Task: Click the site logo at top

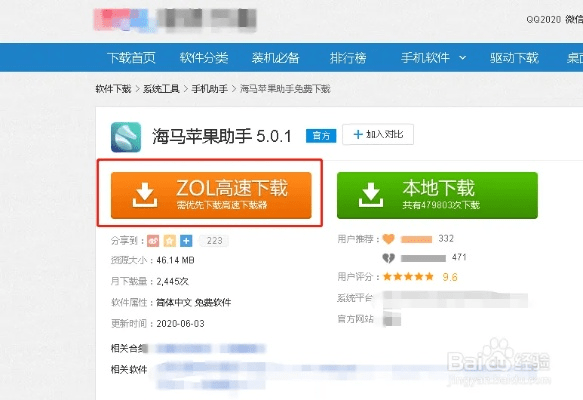Action: pos(175,19)
